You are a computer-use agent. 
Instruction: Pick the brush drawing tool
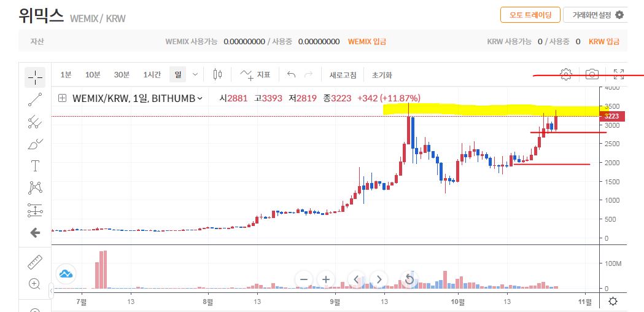tap(35, 144)
